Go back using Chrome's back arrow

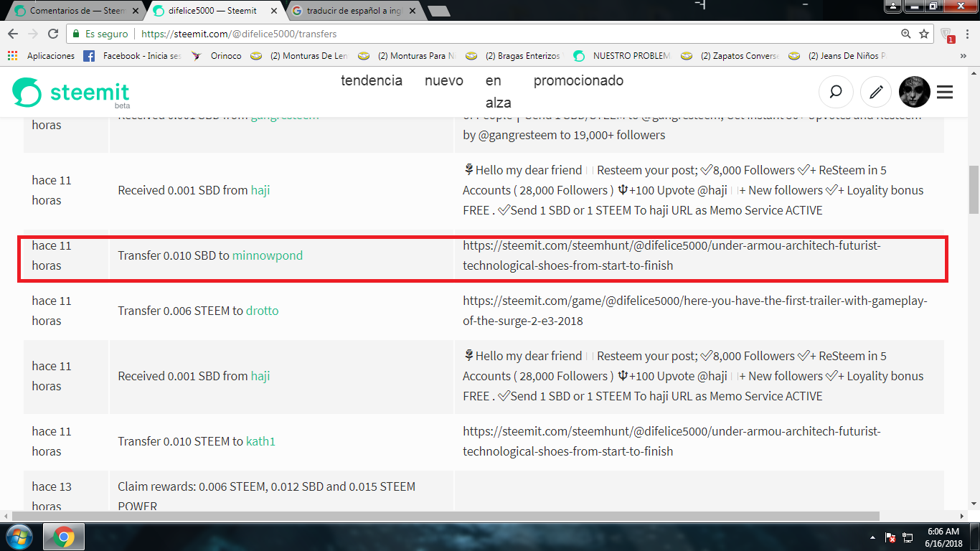12,34
